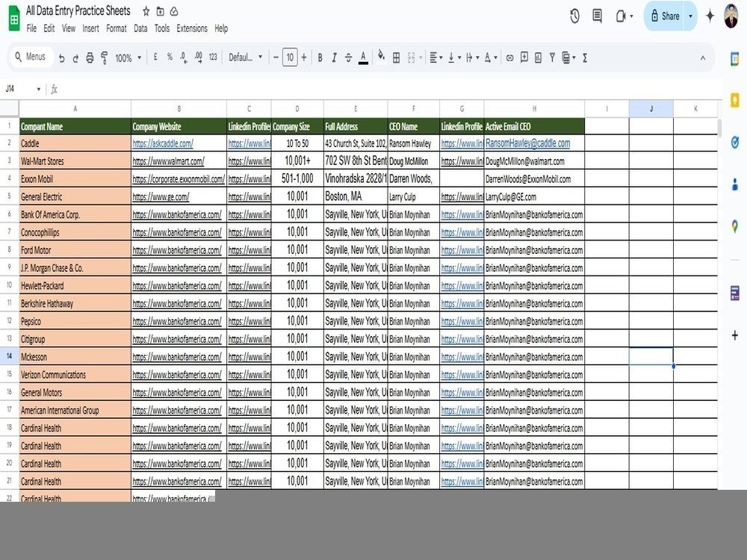Open Gemini sparkle icon
Viewport: 747px width, 560px height.
tap(710, 16)
